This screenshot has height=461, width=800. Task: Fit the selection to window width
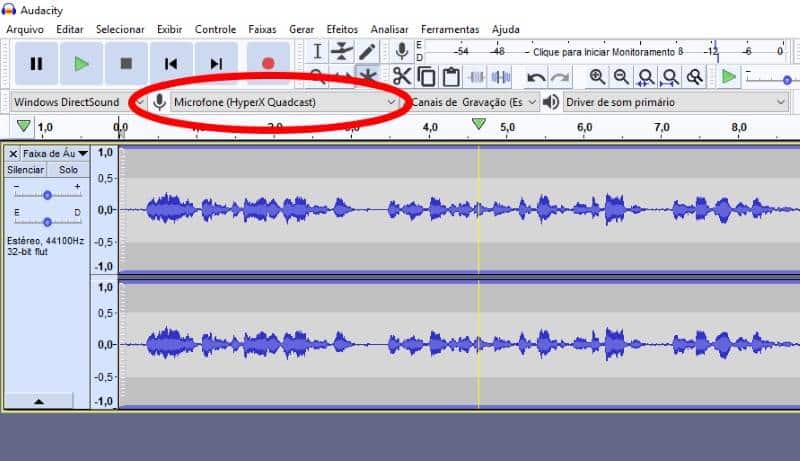(645, 77)
